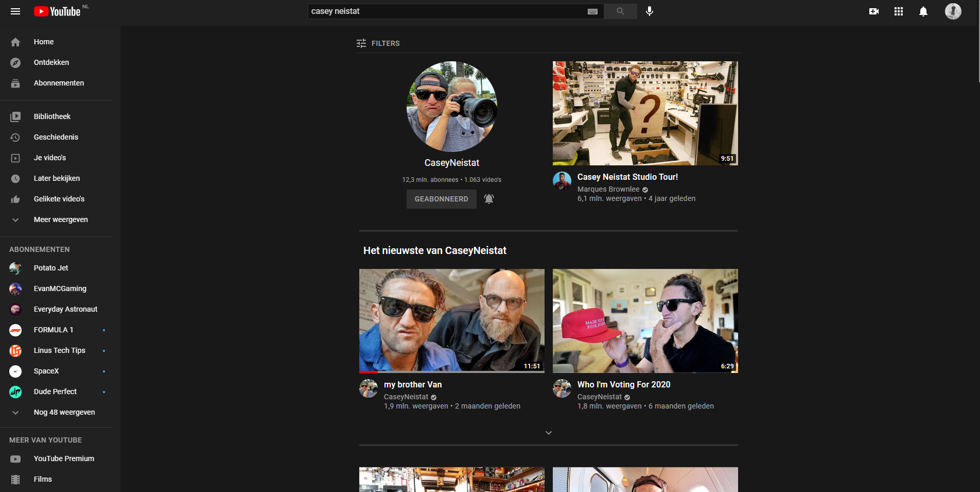Click the SpaceX channel logo
980x492 pixels.
click(x=15, y=371)
